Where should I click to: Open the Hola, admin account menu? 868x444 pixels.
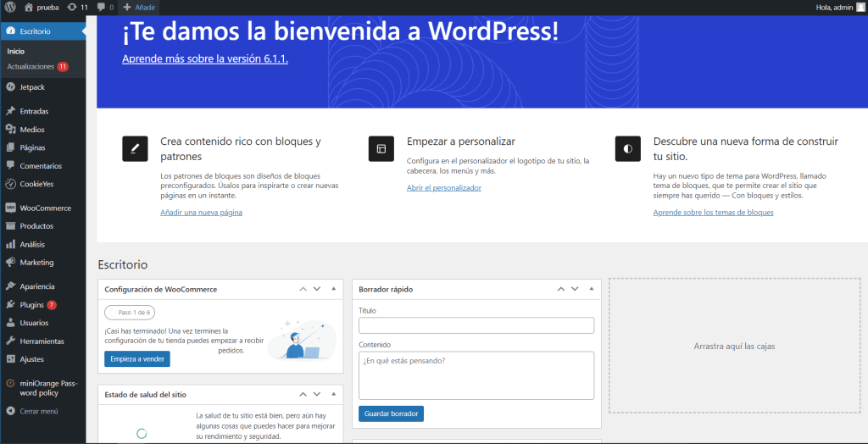click(840, 7)
